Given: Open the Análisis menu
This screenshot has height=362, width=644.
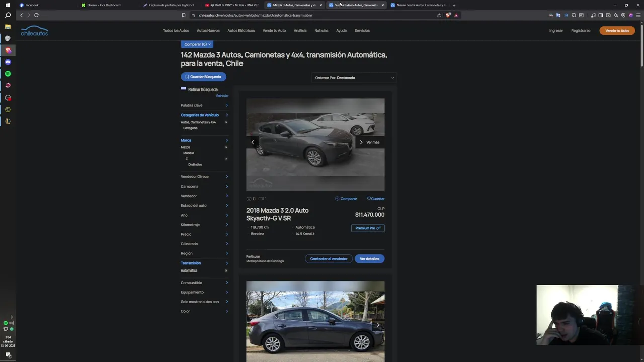Looking at the screenshot, I should (x=300, y=31).
